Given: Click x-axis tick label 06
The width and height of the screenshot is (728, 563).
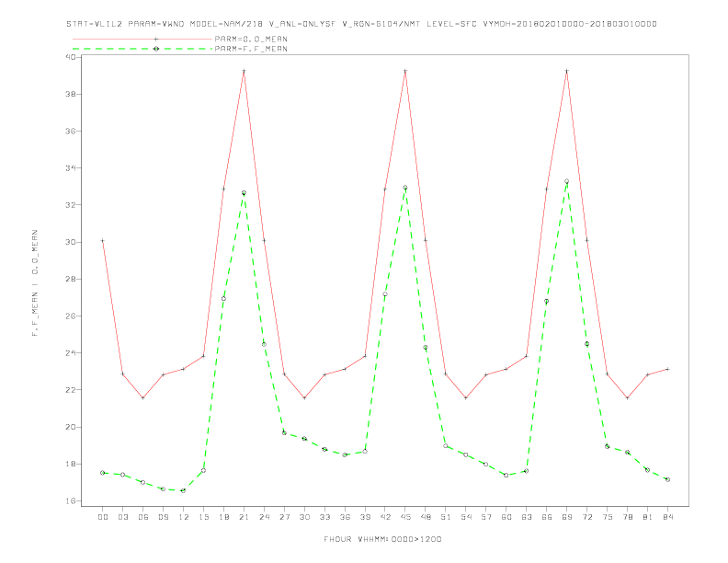Looking at the screenshot, I should coord(143,517).
